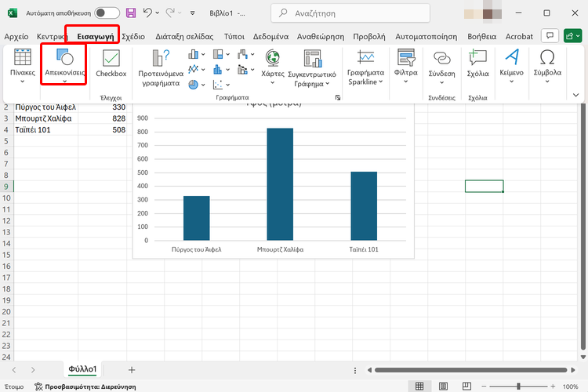The image size is (588, 392).
Task: Open the Illustrations (Απεικονίσεις) icon
Action: [64, 65]
